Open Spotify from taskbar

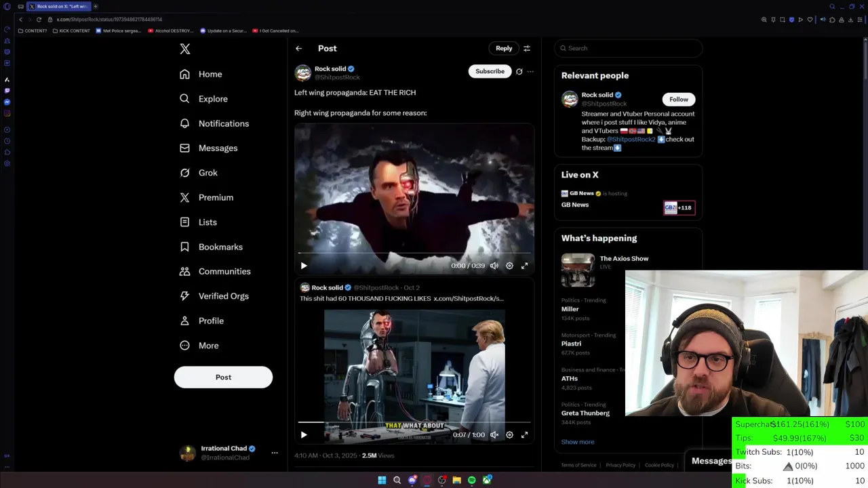[x=472, y=480]
